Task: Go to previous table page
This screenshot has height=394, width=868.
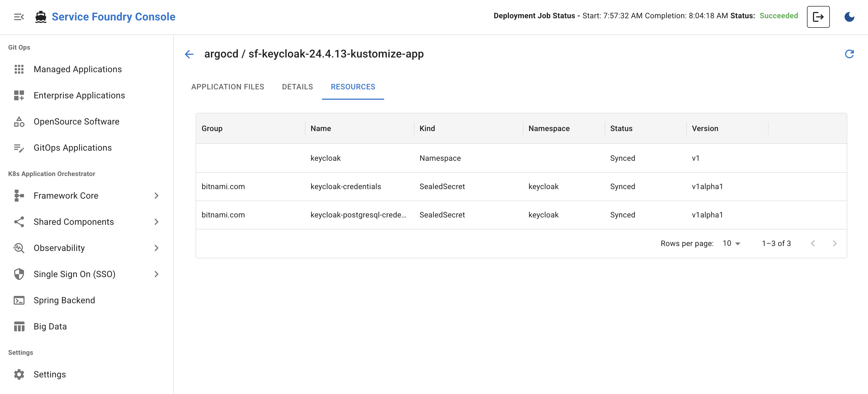Action: pos(813,243)
